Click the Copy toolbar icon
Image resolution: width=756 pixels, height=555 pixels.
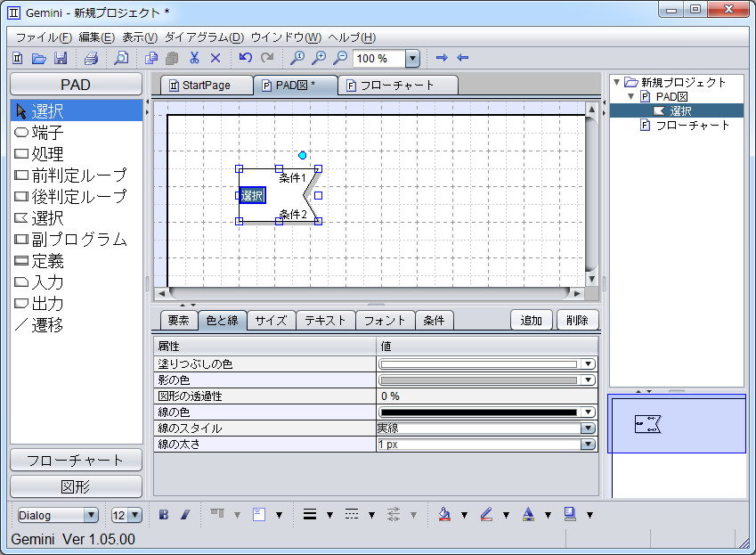pos(150,58)
